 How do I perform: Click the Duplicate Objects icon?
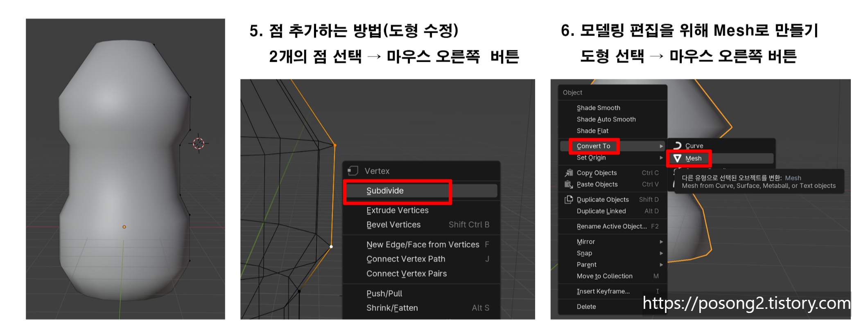pos(569,200)
